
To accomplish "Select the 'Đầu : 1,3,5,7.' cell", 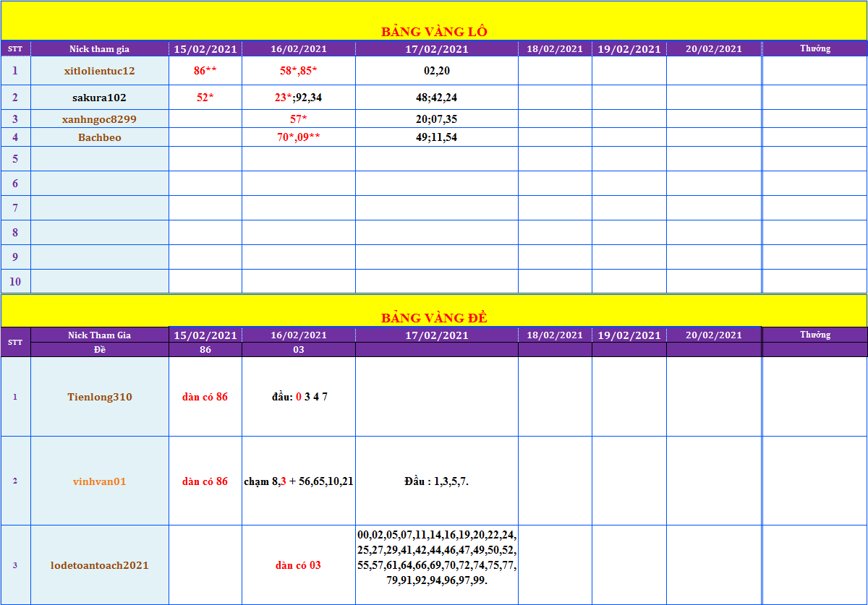I will point(436,481).
